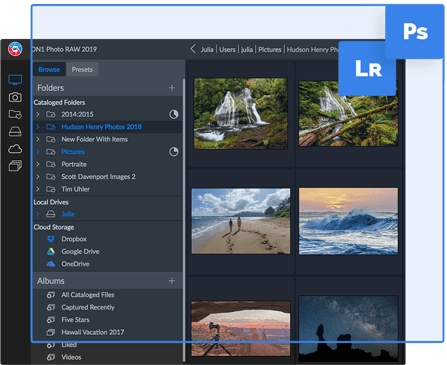Expand the 2014:2015 folder

(x=38, y=114)
